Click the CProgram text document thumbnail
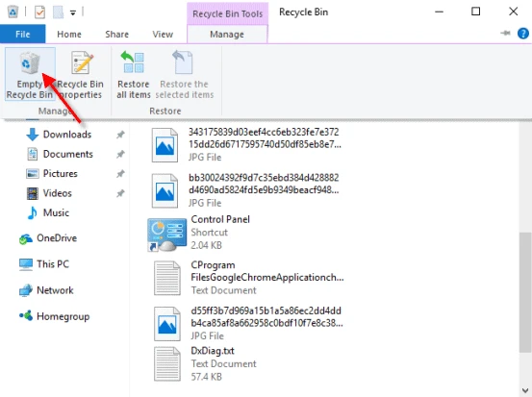This screenshot has height=397, width=532. [x=167, y=278]
